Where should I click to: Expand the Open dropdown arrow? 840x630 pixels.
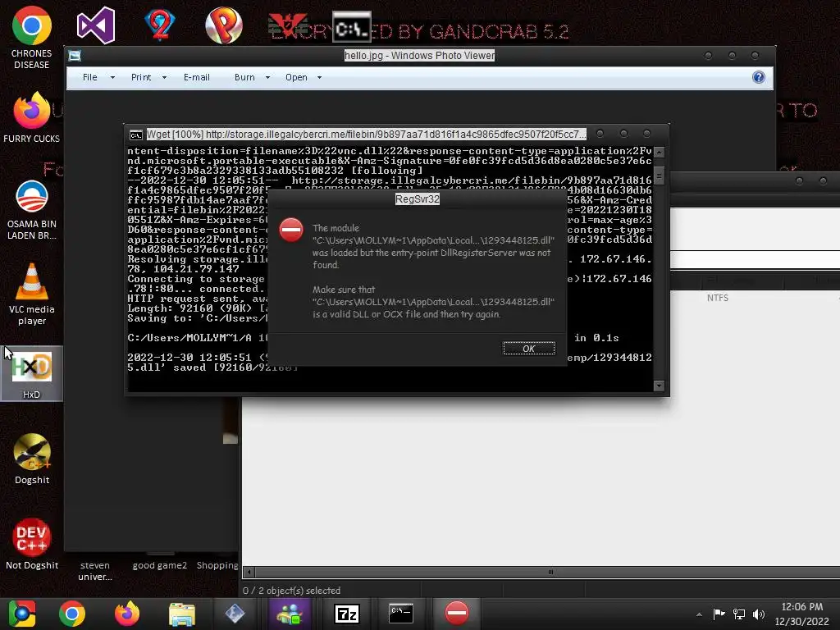point(319,78)
